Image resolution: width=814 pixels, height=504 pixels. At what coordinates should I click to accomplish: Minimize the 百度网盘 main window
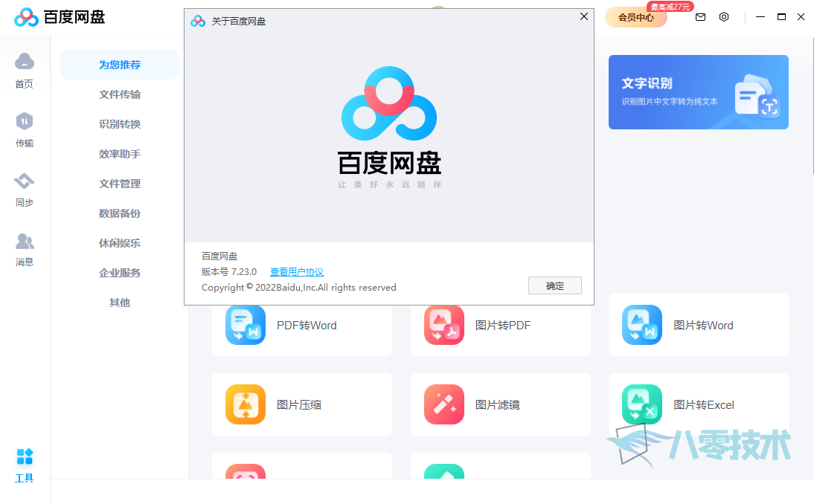click(760, 17)
